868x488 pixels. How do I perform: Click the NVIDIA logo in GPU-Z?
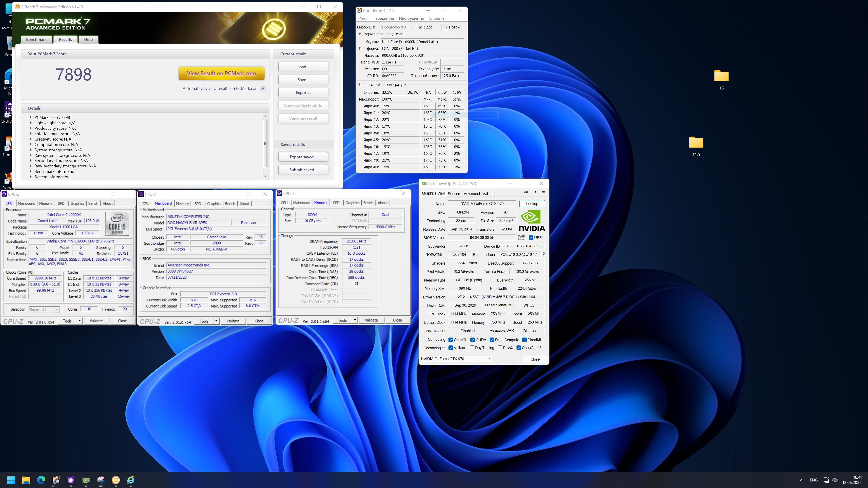532,221
